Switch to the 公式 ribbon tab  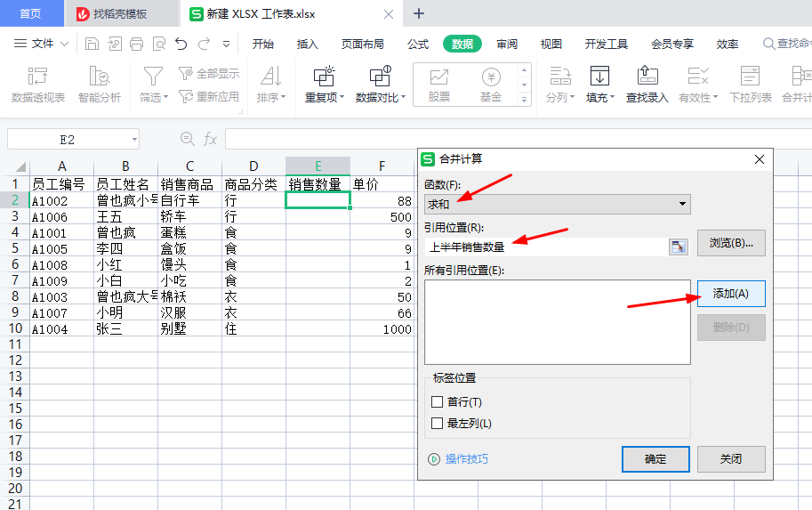(x=418, y=44)
